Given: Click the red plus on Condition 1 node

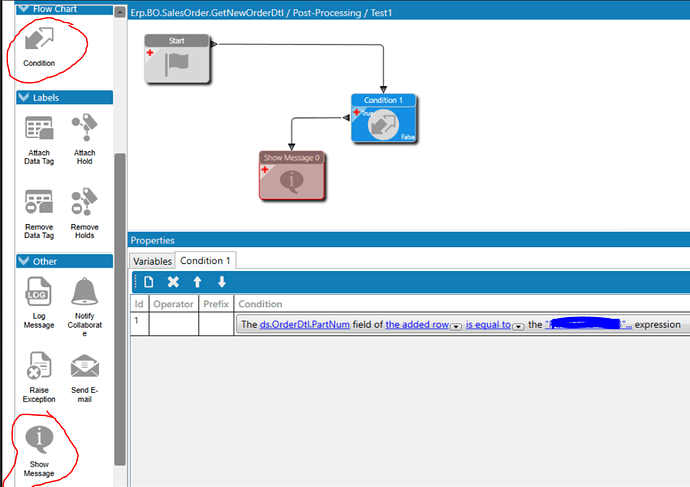Looking at the screenshot, I should pos(356,112).
